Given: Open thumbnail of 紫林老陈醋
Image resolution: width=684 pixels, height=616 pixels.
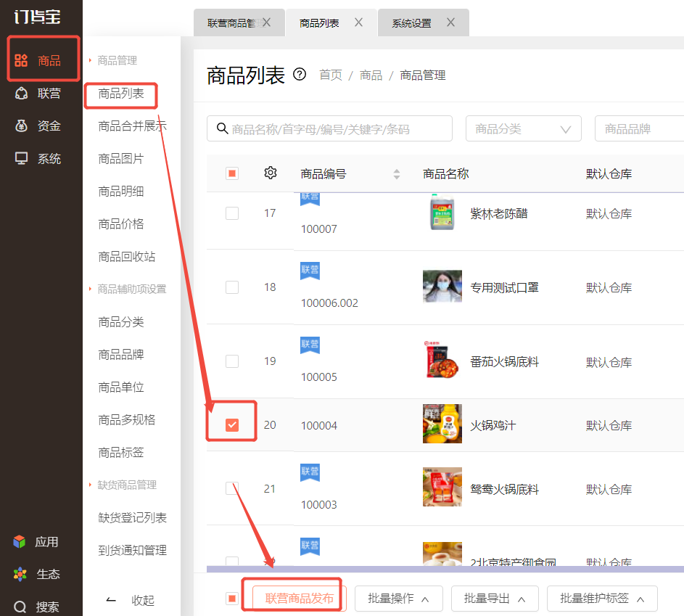Looking at the screenshot, I should point(442,213).
